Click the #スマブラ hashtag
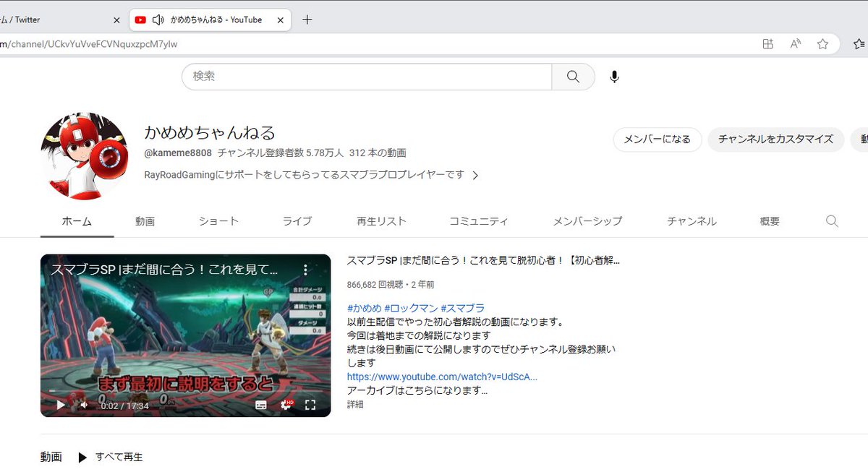 click(462, 309)
